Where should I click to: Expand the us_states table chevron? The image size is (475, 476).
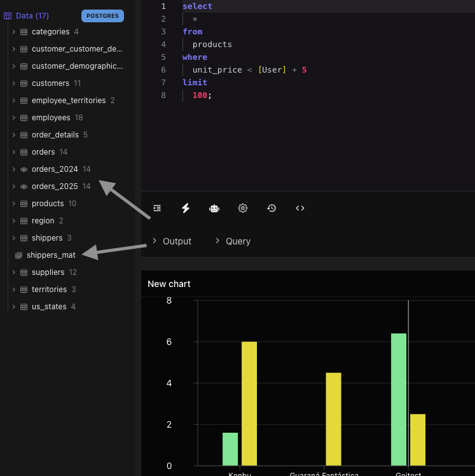13,307
